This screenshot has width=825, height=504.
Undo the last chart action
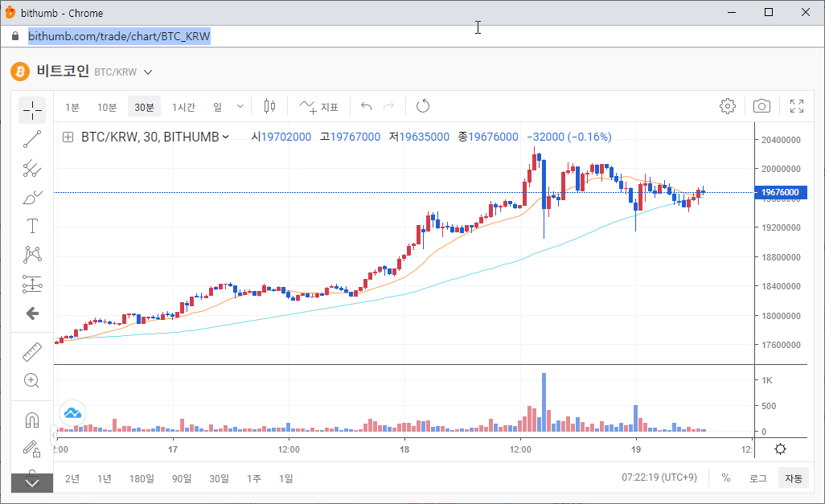pyautogui.click(x=366, y=107)
